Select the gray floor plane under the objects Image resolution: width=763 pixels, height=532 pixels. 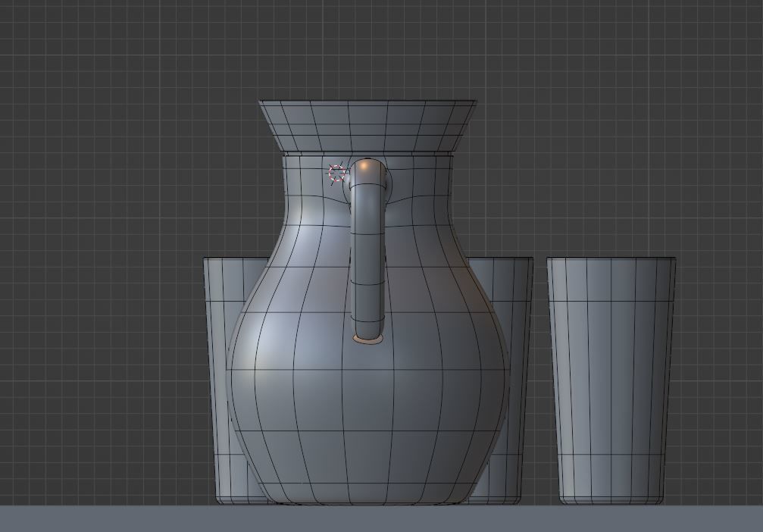point(382,518)
